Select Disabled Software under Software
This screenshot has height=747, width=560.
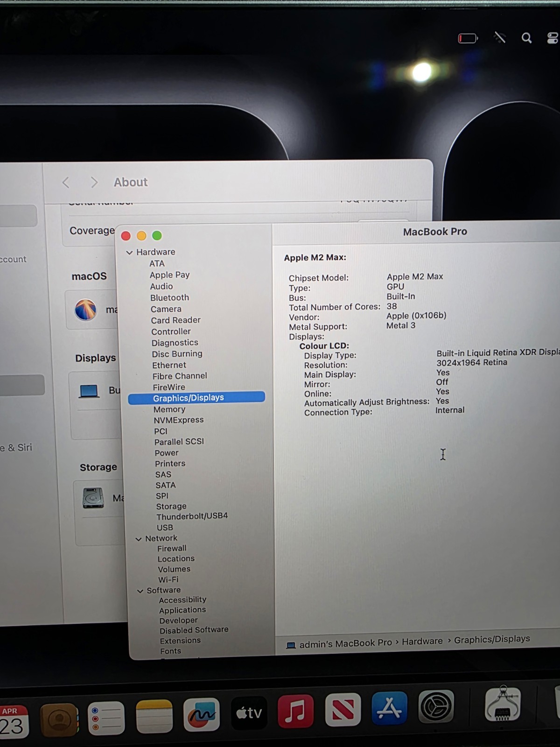[x=194, y=630]
